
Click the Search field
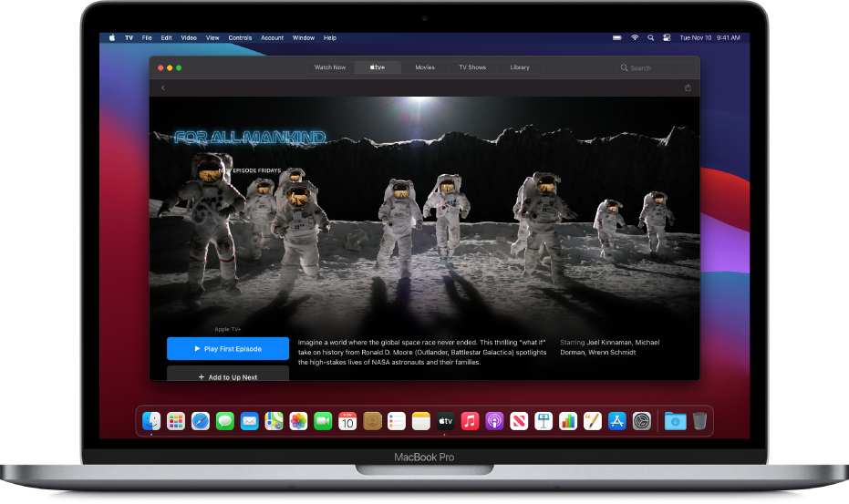[657, 67]
